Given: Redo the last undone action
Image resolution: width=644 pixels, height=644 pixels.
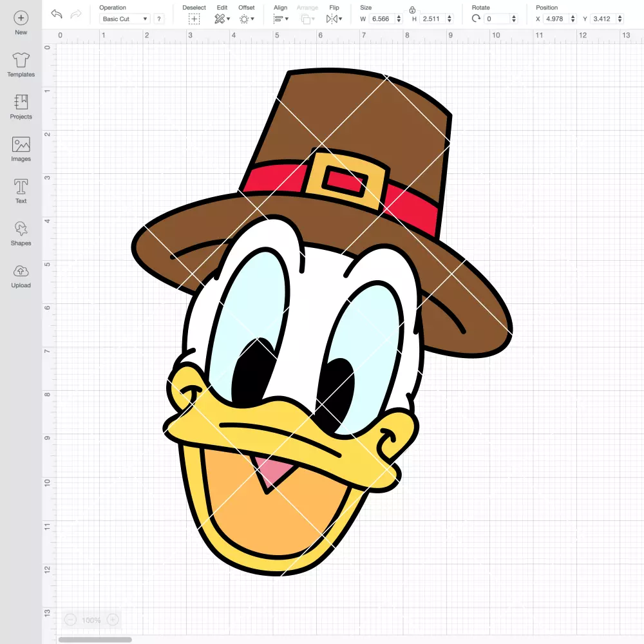Looking at the screenshot, I should tap(75, 14).
